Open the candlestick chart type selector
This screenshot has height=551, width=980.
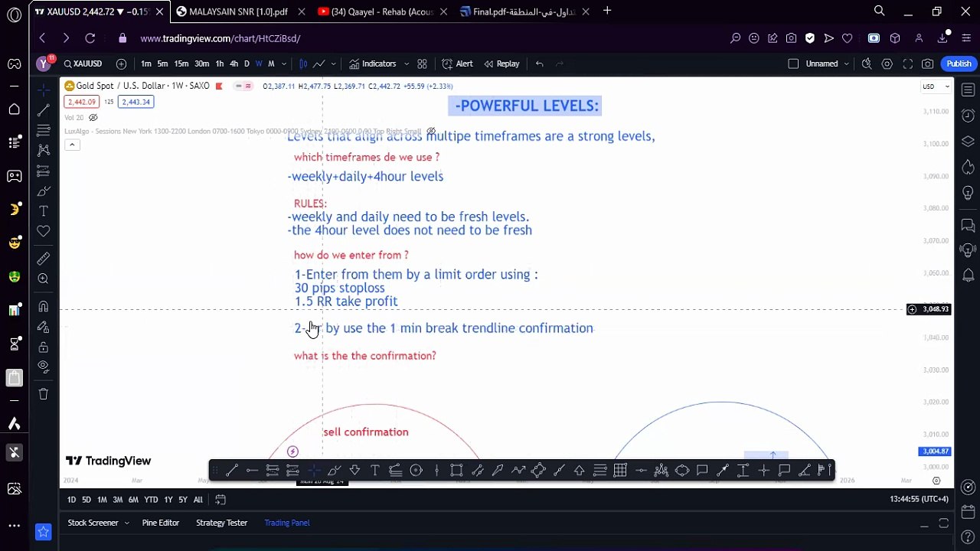pyautogui.click(x=303, y=64)
